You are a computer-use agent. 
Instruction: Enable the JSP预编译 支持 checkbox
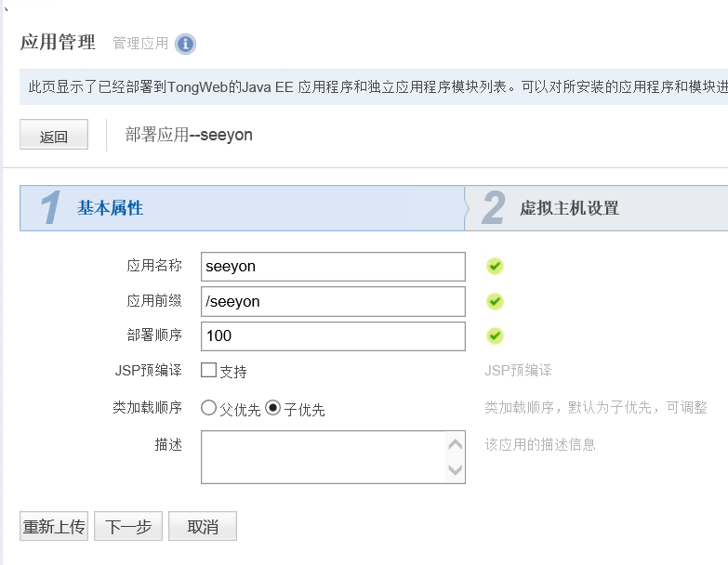click(209, 371)
